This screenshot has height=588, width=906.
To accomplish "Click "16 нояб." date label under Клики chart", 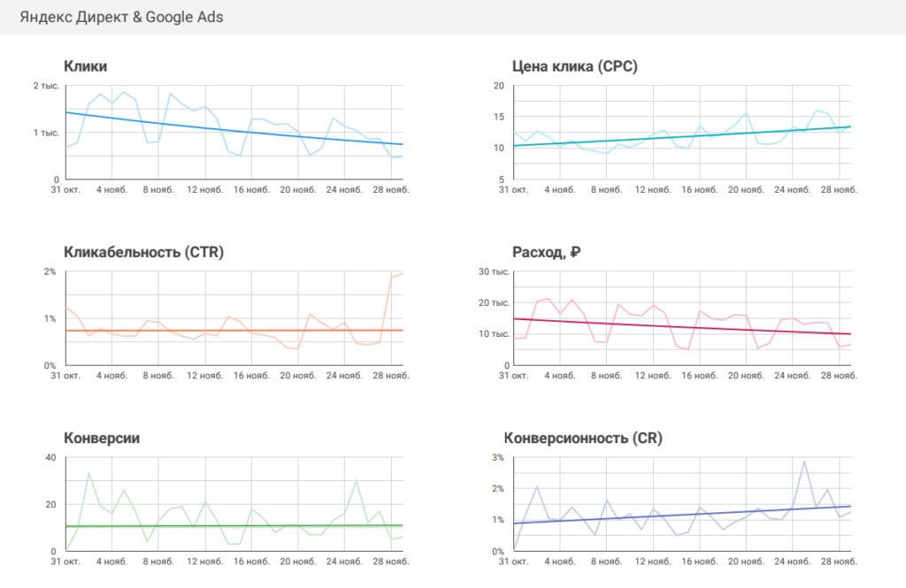I will pyautogui.click(x=251, y=189).
